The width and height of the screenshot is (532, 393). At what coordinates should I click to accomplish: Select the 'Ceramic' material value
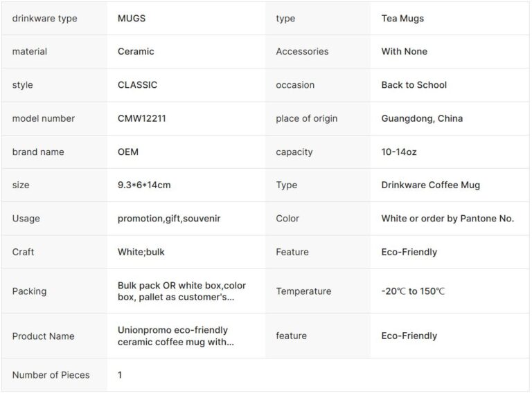click(x=136, y=51)
